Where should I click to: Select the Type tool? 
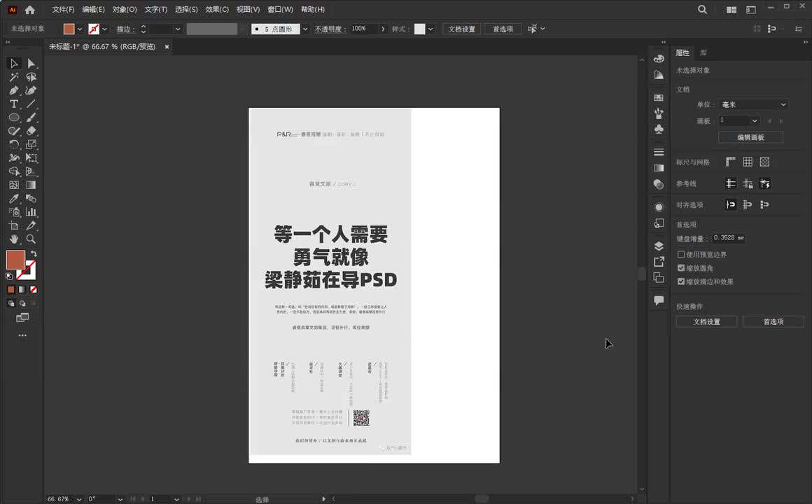[x=14, y=104]
